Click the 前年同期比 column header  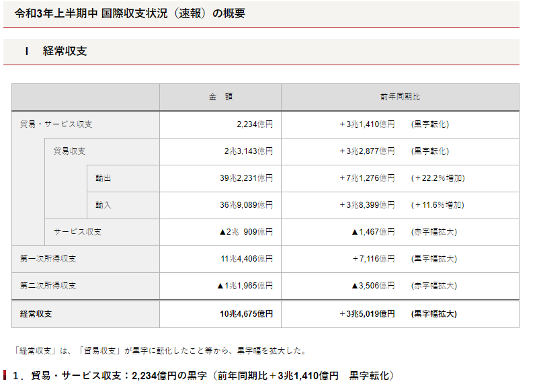[399, 97]
